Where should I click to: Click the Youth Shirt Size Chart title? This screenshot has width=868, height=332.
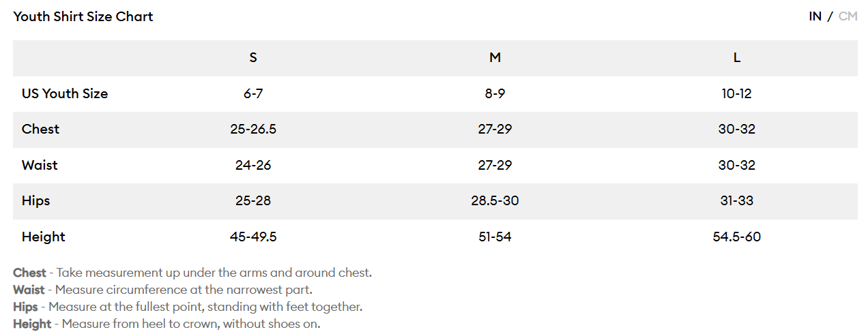point(83,16)
